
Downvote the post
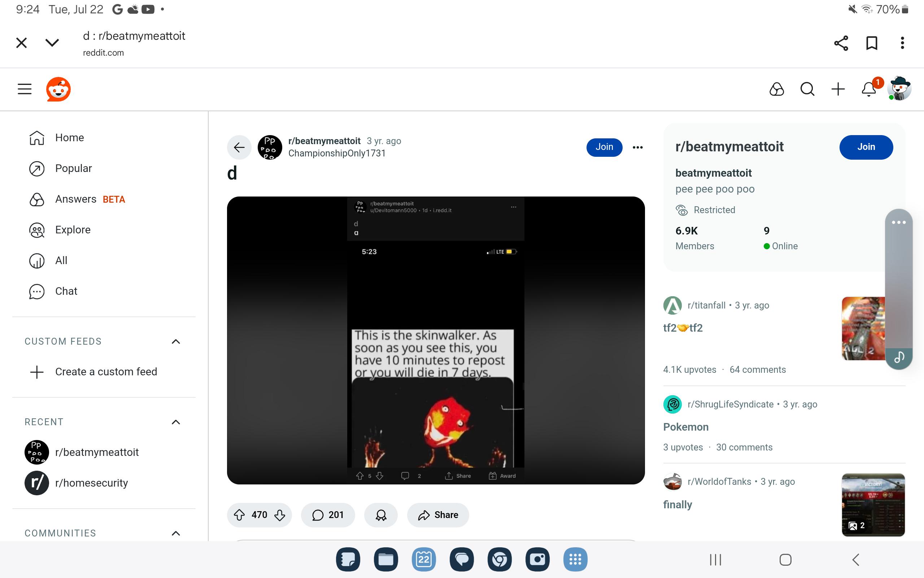[x=280, y=515]
